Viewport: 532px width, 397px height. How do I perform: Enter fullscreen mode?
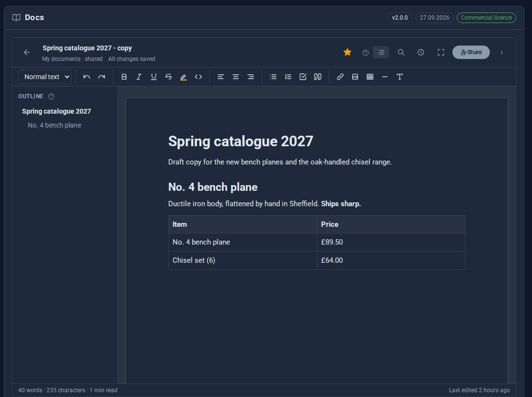(x=441, y=52)
